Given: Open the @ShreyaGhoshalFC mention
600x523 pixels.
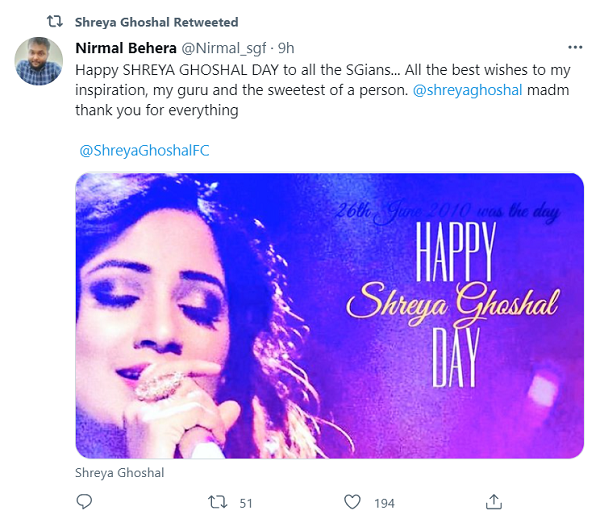Looking at the screenshot, I should pos(144,150).
